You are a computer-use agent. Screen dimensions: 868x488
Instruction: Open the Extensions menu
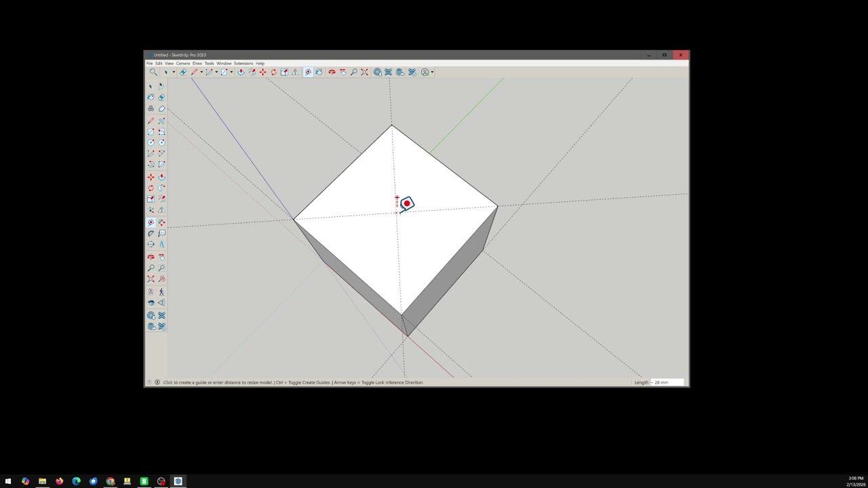coord(243,63)
